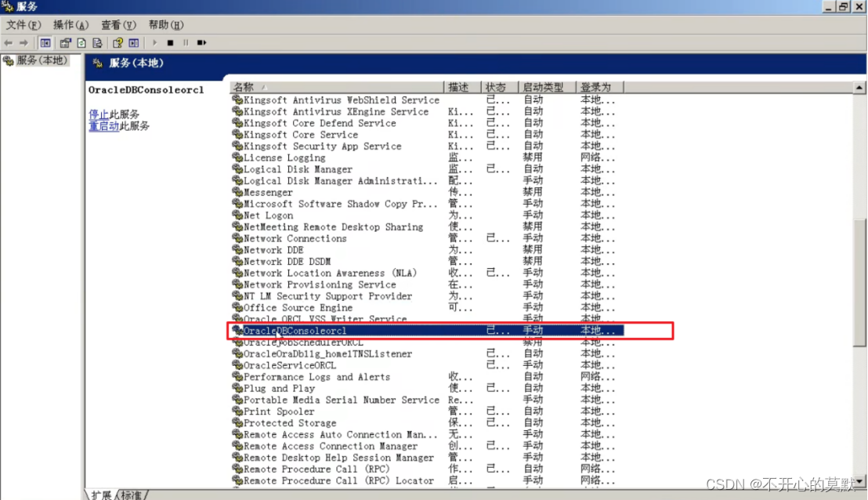Open the 帮助(H) menu
This screenshot has height=500, width=868.
coord(165,25)
